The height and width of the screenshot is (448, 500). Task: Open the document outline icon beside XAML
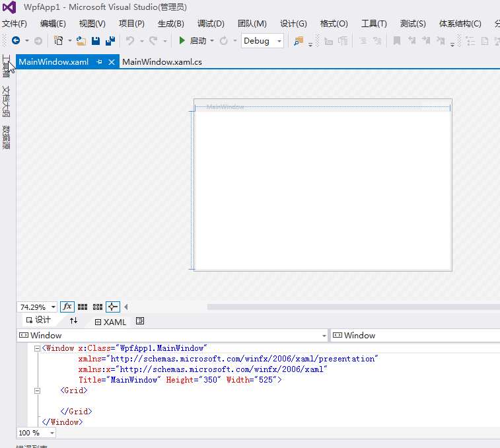[140, 320]
